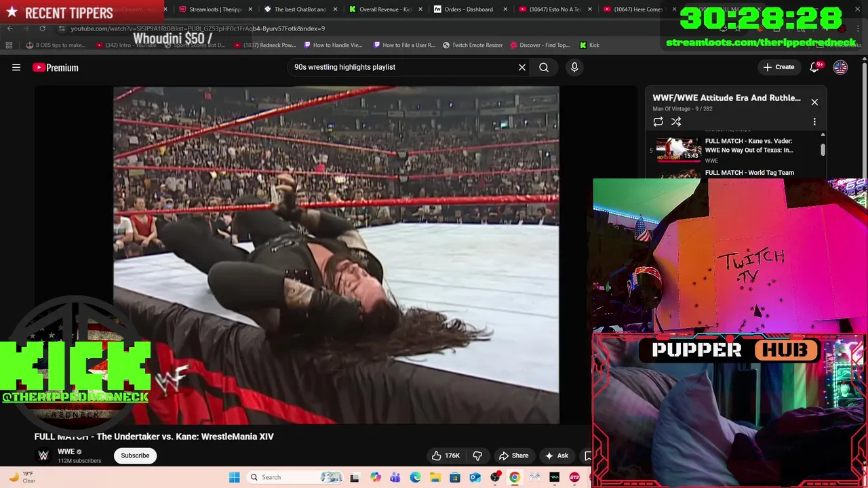Clear the search box text with X
The image size is (868, 488).
click(522, 67)
